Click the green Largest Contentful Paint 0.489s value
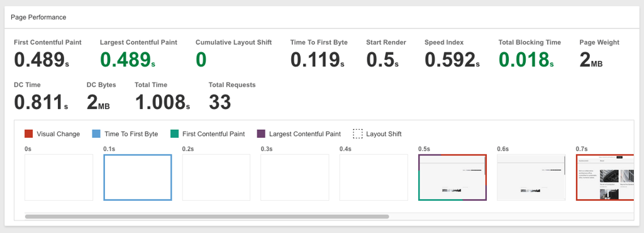 tap(128, 60)
